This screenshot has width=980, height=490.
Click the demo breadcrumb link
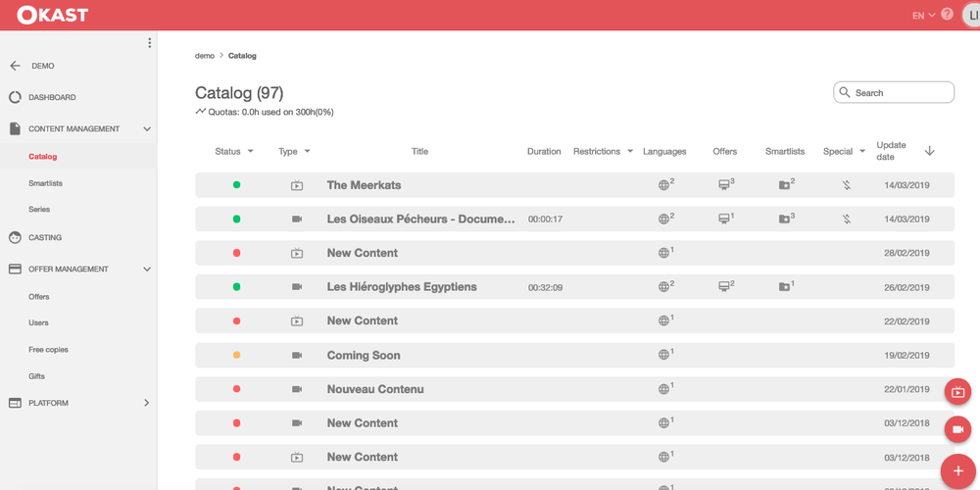click(204, 56)
